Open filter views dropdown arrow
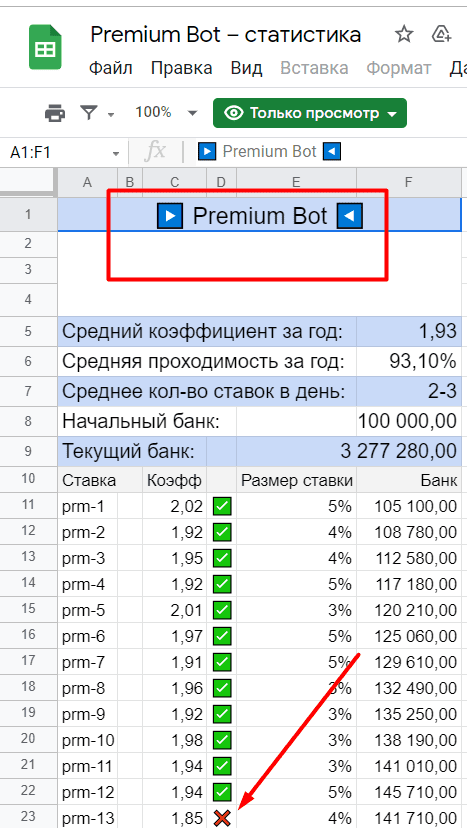The width and height of the screenshot is (467, 828). pyautogui.click(x=111, y=114)
